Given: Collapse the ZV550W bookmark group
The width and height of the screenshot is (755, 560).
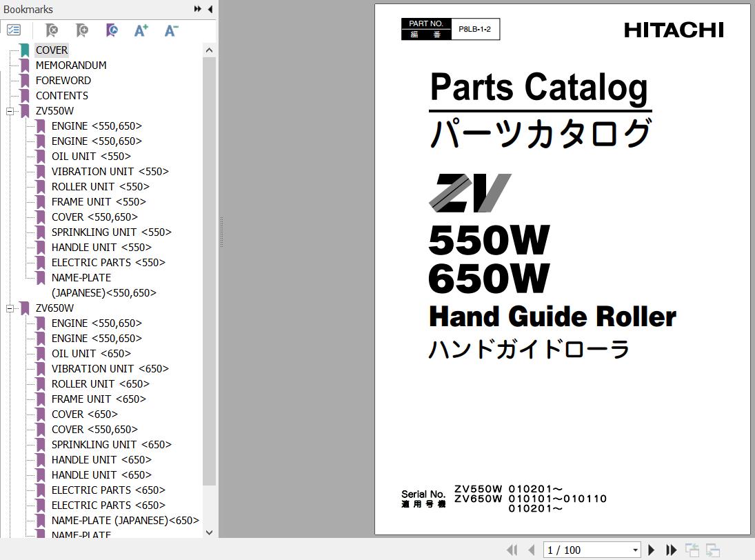Looking at the screenshot, I should pyautogui.click(x=10, y=111).
